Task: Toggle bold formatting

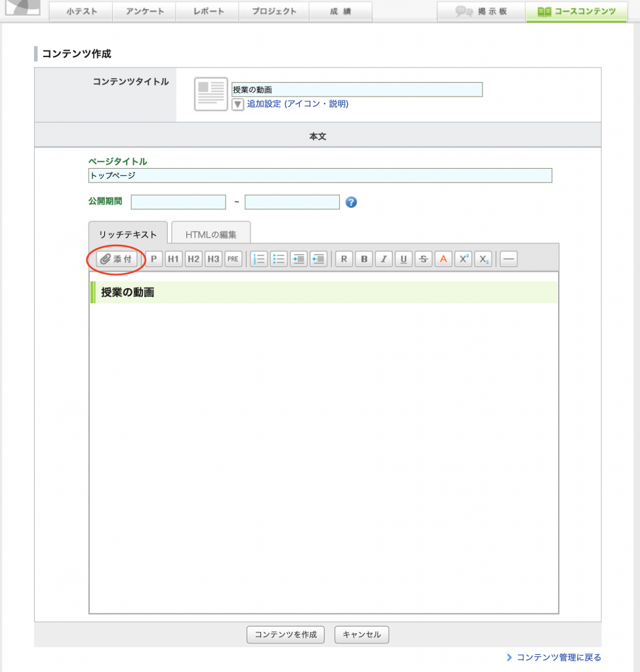Action: coord(364,259)
